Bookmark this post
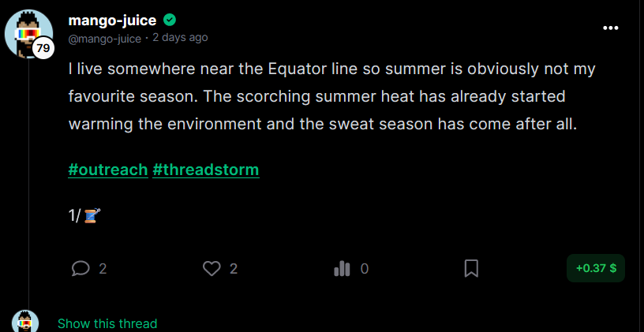644x332 pixels. 471,269
